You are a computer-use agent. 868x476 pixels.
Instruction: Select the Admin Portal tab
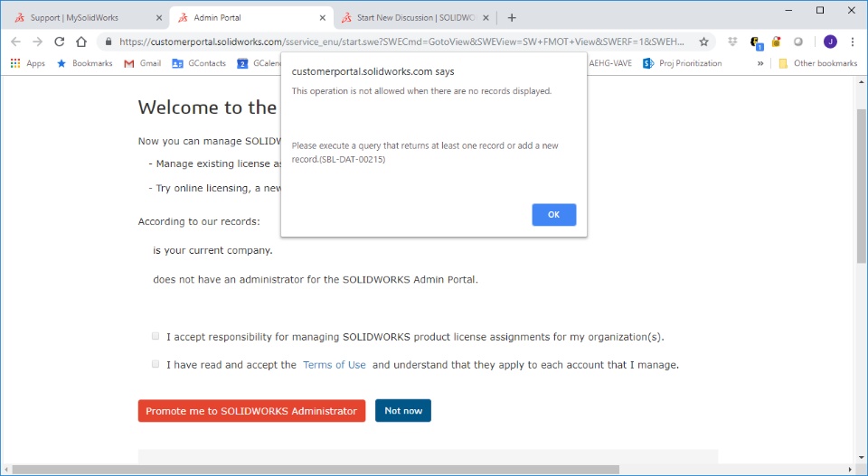217,18
